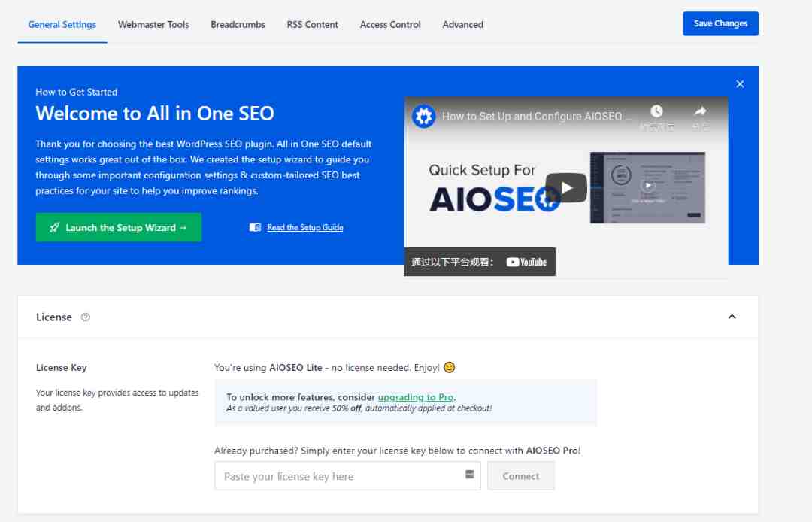Open the Read the Setup Guide link
Viewport: 812px width, 522px height.
click(305, 227)
